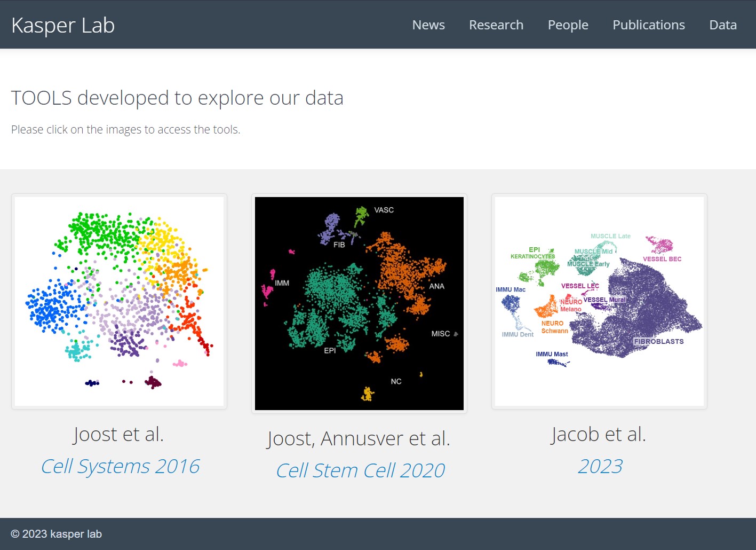
Task: Click the VESSEL BEC cluster label
Action: coord(662,259)
